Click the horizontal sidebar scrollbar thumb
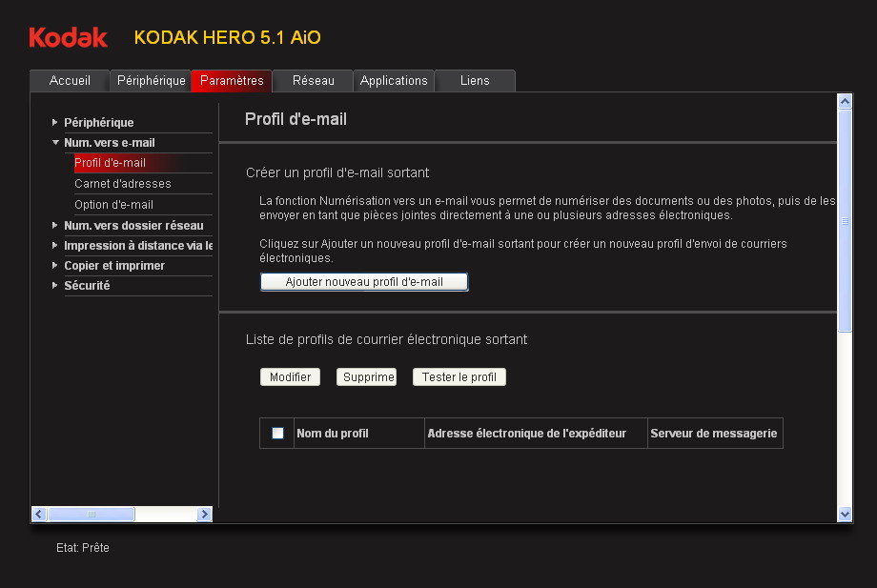Viewport: 877px width, 588px height. [92, 514]
